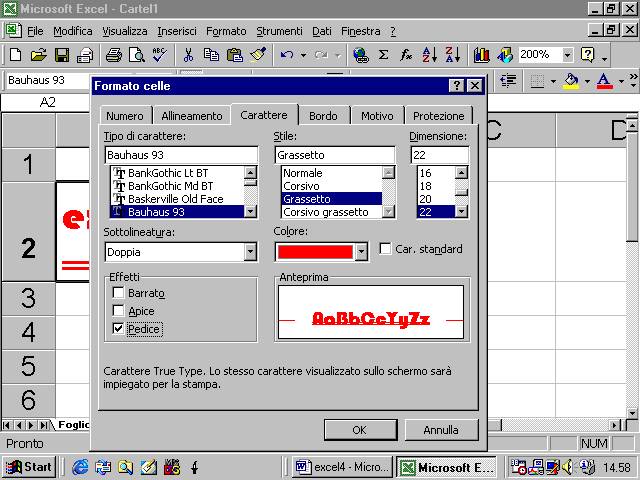Open the Zoom 200% dropdown
Viewport: 640px width, 480px height.
567,54
